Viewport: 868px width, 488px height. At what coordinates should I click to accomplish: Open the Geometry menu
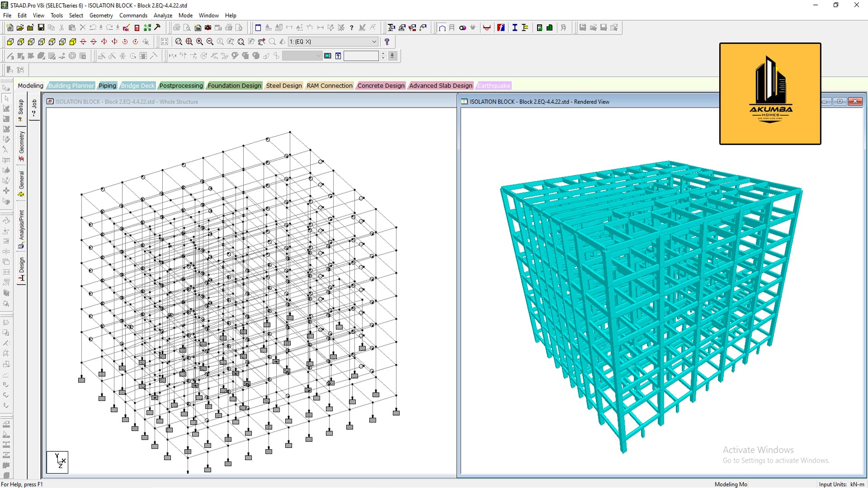101,15
